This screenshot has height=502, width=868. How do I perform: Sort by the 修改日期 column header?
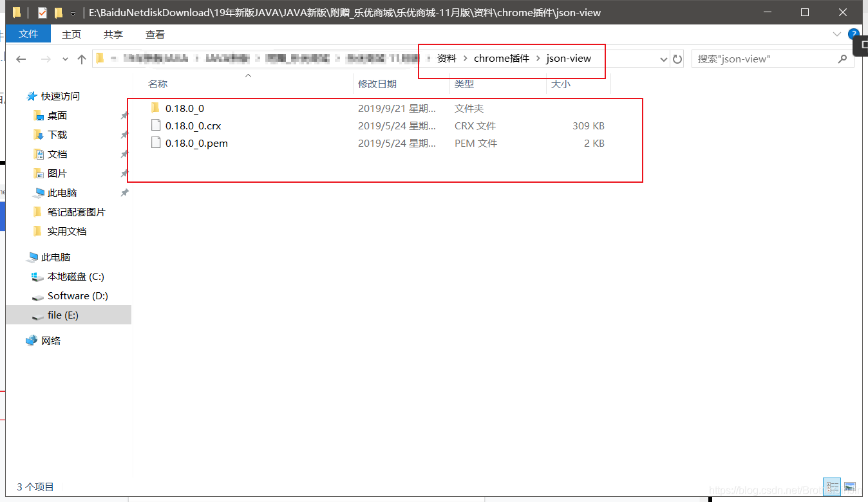tap(377, 84)
